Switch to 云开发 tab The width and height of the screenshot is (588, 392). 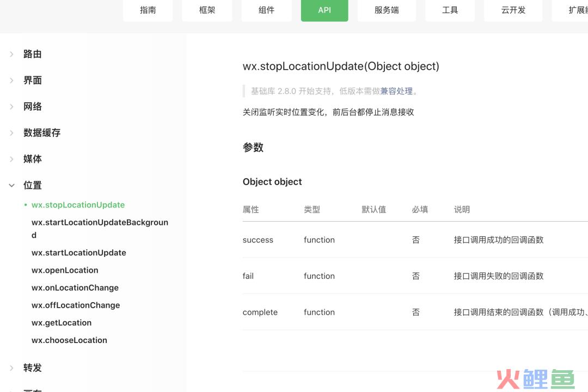pyautogui.click(x=513, y=10)
